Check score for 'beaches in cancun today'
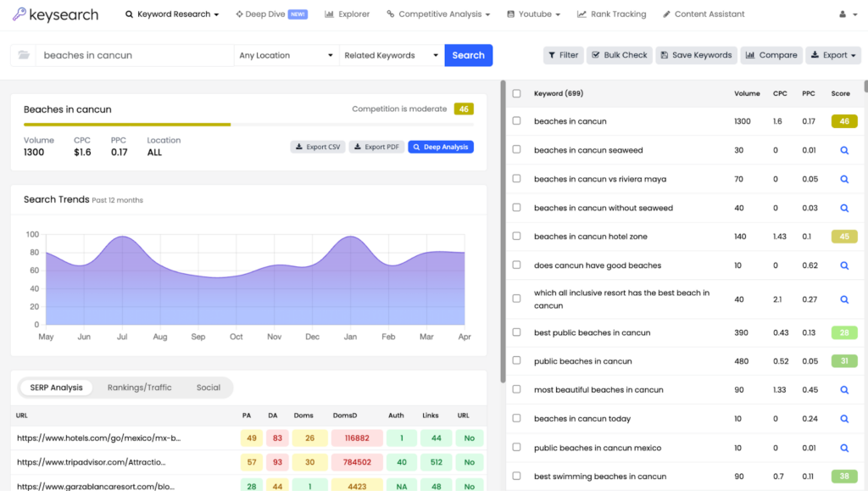868x491 pixels. (844, 419)
